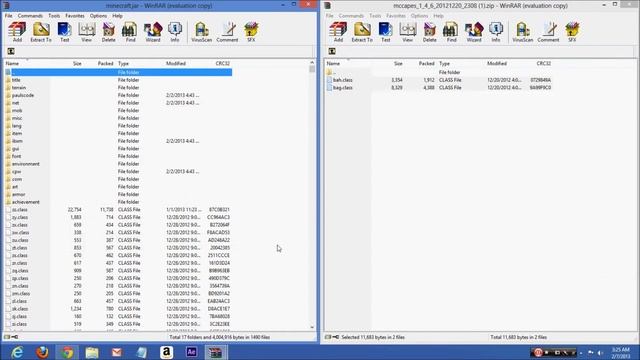Select the lang folder in minecraft.jar
The width and height of the screenshot is (640, 360).
pos(17,126)
